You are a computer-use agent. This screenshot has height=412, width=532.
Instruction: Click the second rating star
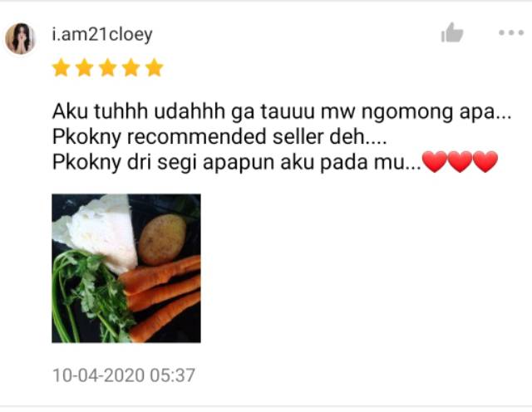85,67
